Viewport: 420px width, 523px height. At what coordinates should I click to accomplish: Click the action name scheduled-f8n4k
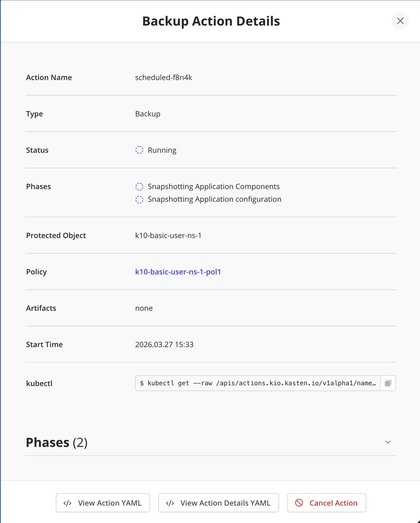point(163,77)
